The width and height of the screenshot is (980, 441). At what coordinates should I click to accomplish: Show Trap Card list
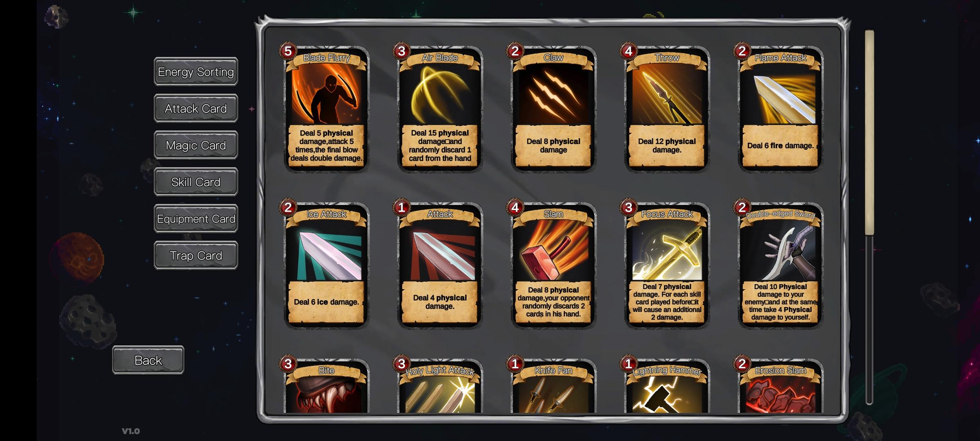196,255
